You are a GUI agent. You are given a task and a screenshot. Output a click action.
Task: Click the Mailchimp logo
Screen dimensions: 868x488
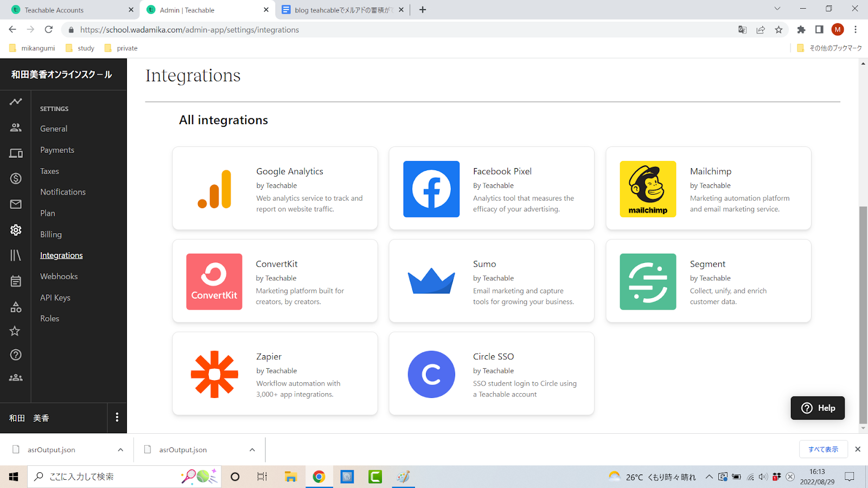(x=648, y=189)
